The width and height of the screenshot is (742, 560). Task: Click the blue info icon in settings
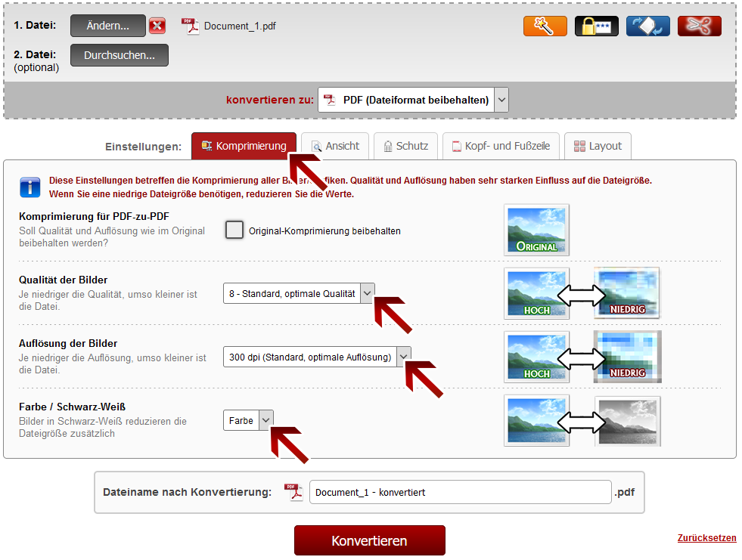(29, 187)
